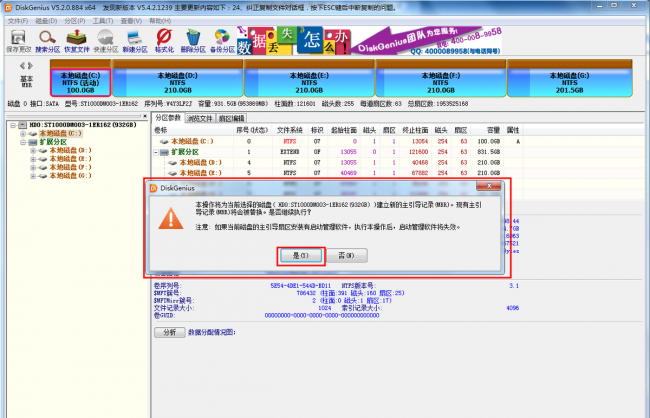
Task: Click the 格式化 format icon
Action: click(x=164, y=41)
